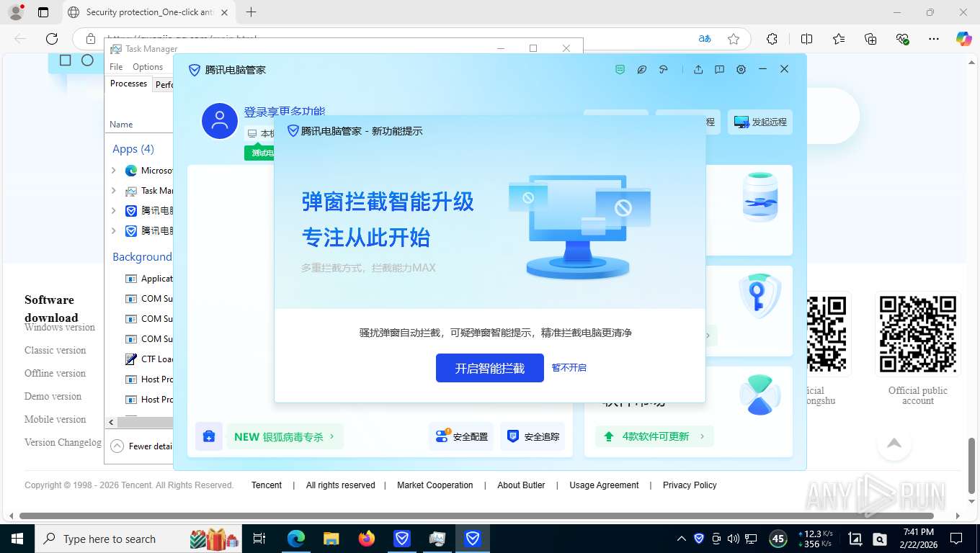Open the File menu in Task Manager
The height and width of the screenshot is (553, 980).
(116, 67)
